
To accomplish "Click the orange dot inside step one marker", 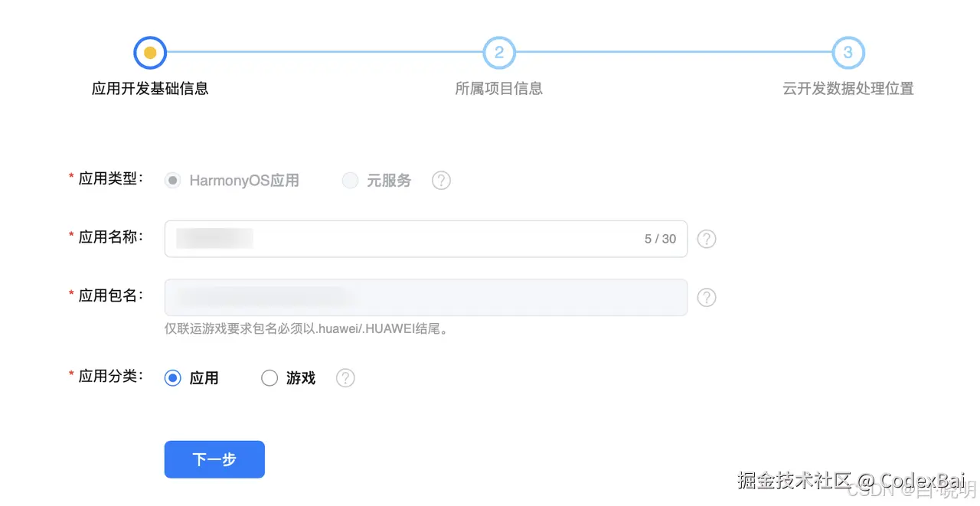I will [x=149, y=52].
